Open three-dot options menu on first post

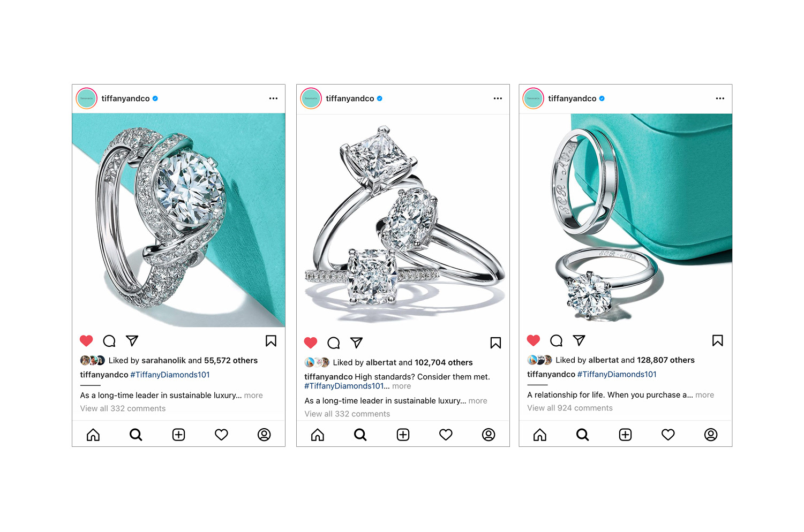point(273,98)
